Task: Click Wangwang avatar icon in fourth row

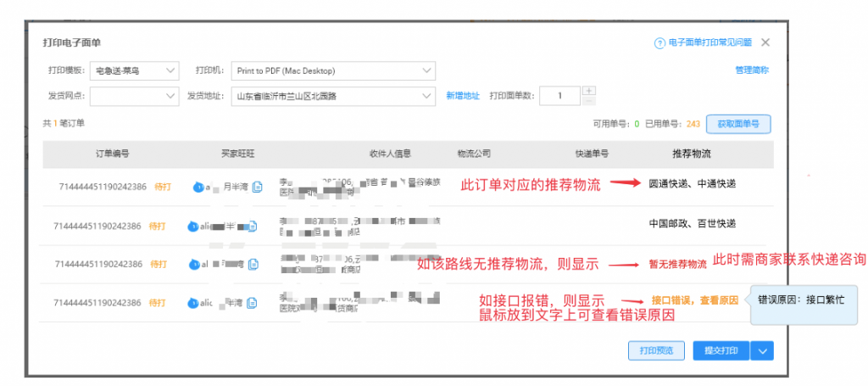Action: [192, 303]
